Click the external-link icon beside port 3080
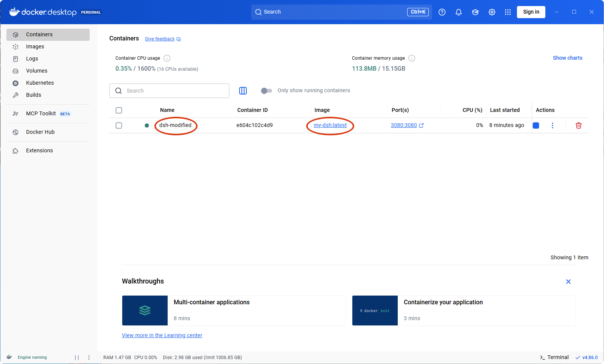 click(x=421, y=125)
